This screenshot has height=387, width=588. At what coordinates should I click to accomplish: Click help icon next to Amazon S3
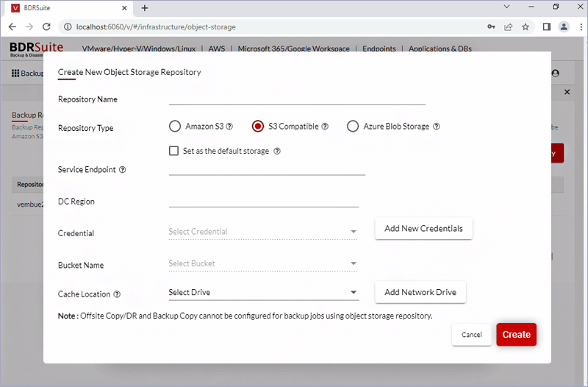229,127
